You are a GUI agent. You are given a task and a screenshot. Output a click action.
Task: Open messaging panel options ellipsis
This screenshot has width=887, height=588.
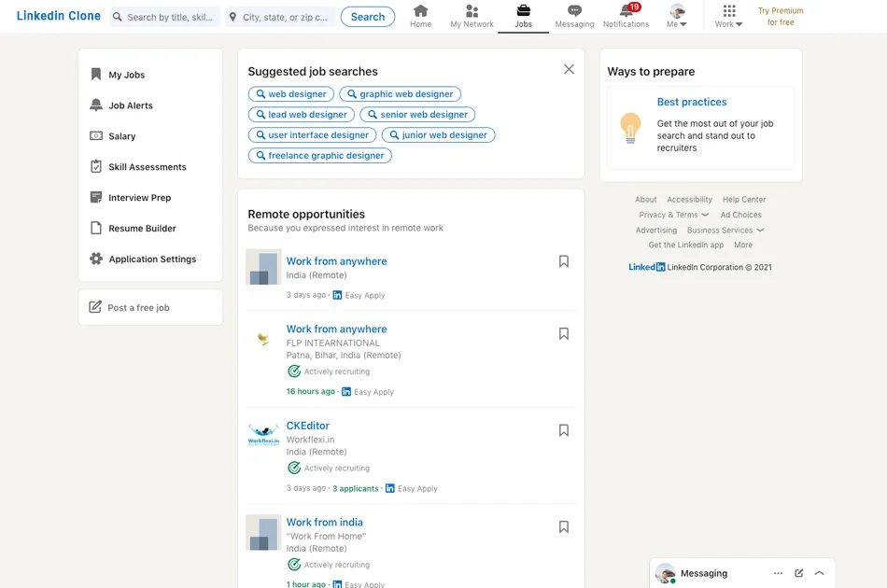[778, 573]
